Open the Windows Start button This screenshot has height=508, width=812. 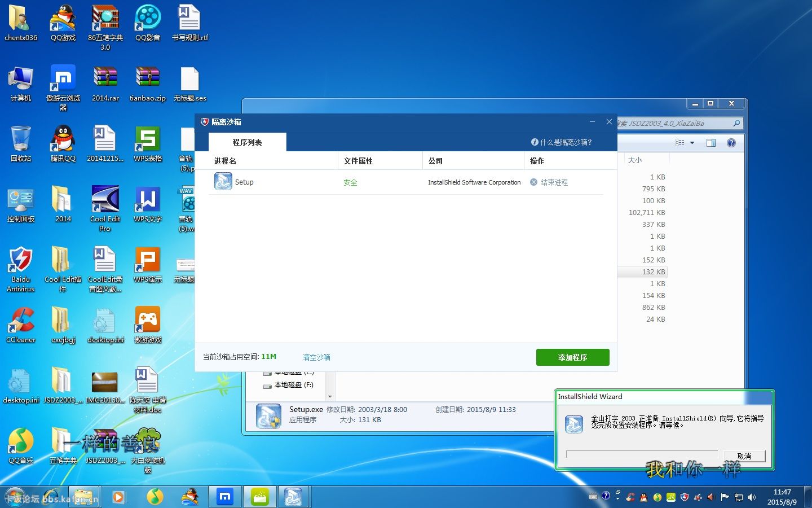tap(15, 497)
